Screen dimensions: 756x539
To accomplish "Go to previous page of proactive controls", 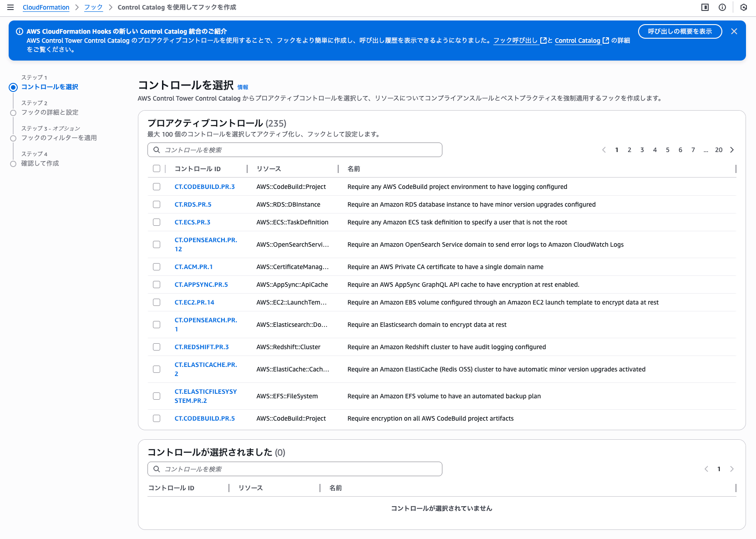I will point(604,150).
